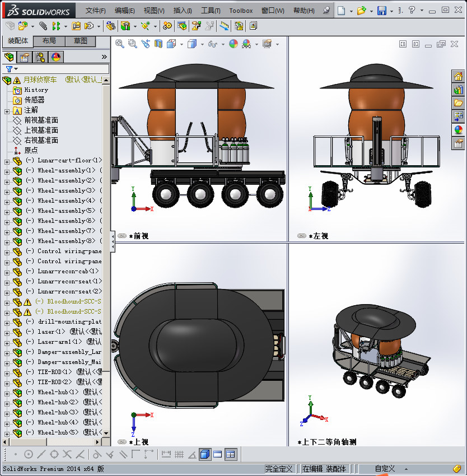Screen dimensions: 467x476
Task: Click the FeatureManager design tree tab icon
Action: (x=9, y=57)
